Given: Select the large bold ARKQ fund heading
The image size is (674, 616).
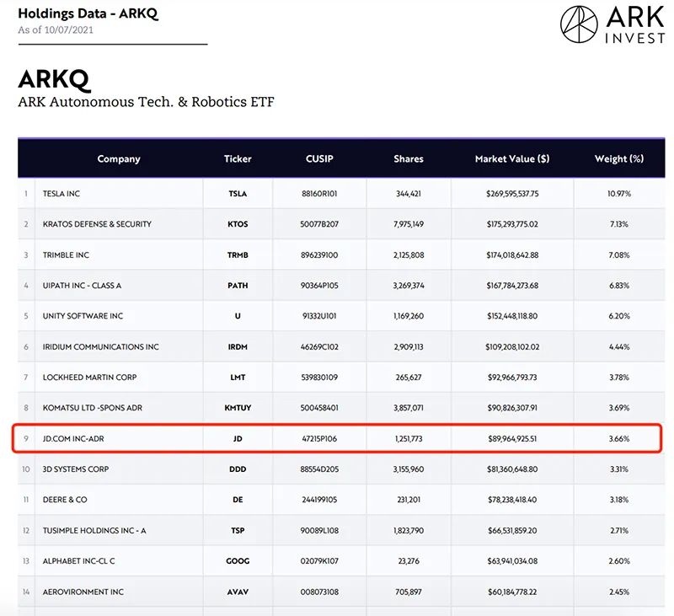Looking at the screenshot, I should 54,79.
